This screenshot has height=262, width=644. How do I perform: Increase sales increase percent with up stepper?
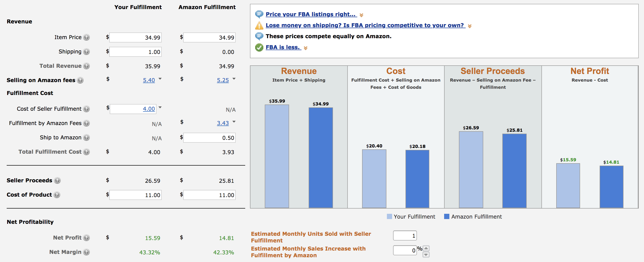point(426,248)
